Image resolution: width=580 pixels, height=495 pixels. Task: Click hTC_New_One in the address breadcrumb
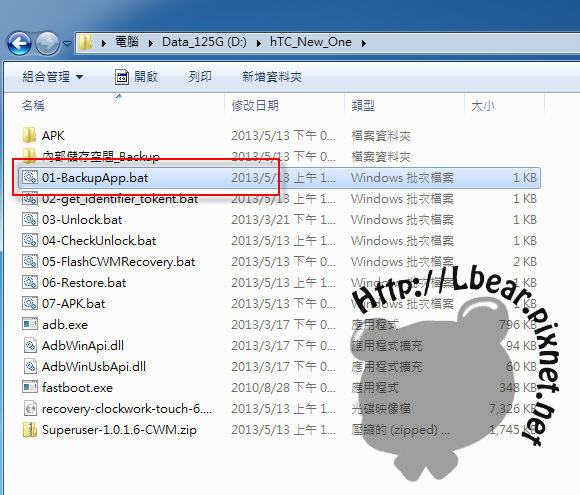tap(311, 42)
